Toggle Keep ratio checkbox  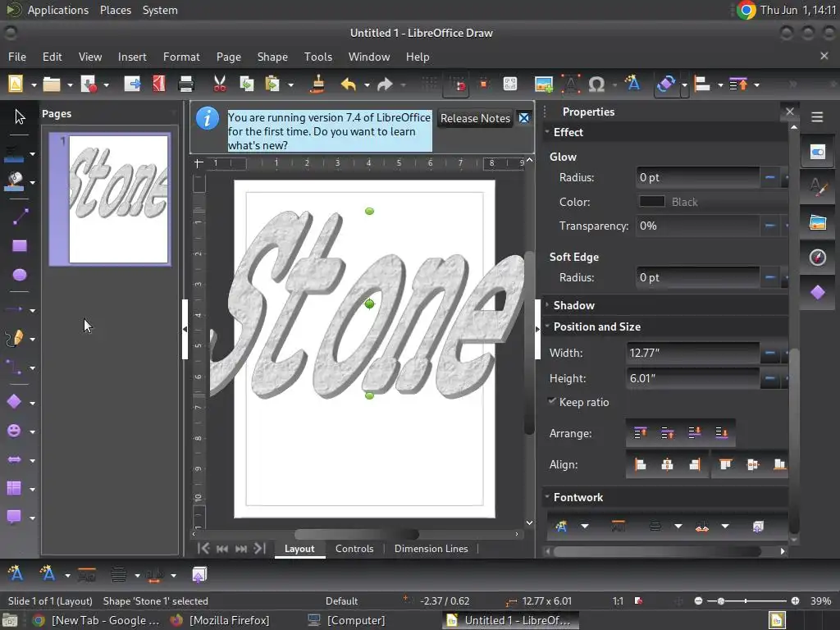[x=578, y=402]
